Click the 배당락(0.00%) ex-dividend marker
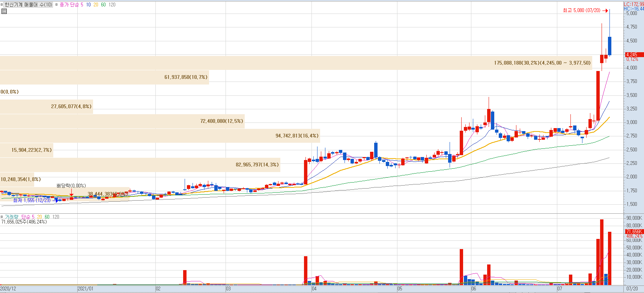The height and width of the screenshot is (293, 644). [71, 186]
